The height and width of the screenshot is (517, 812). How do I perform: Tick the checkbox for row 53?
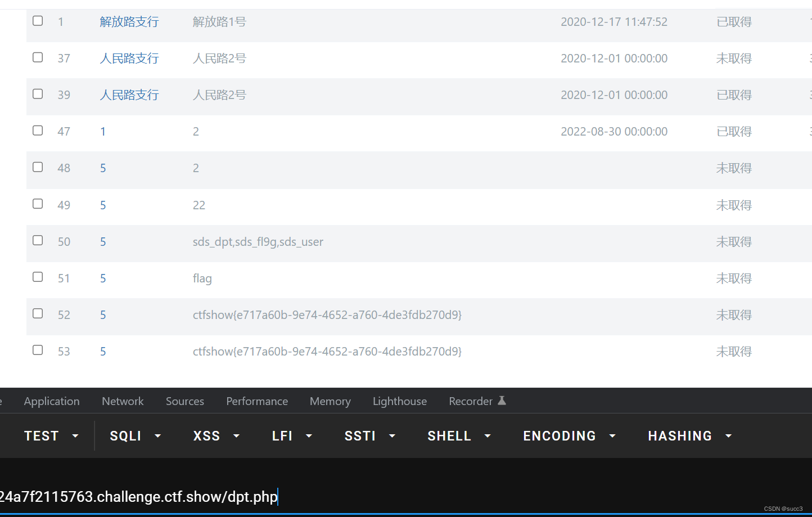pos(38,350)
